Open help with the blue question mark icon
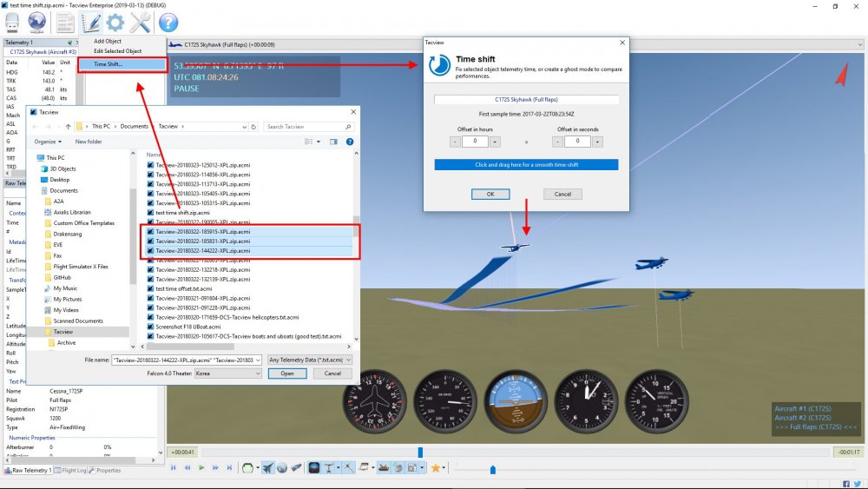This screenshot has width=868, height=489. [168, 23]
